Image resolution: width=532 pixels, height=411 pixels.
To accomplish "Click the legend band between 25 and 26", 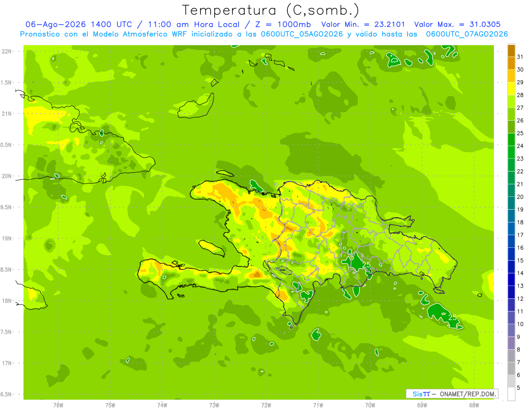I will [511, 127].
